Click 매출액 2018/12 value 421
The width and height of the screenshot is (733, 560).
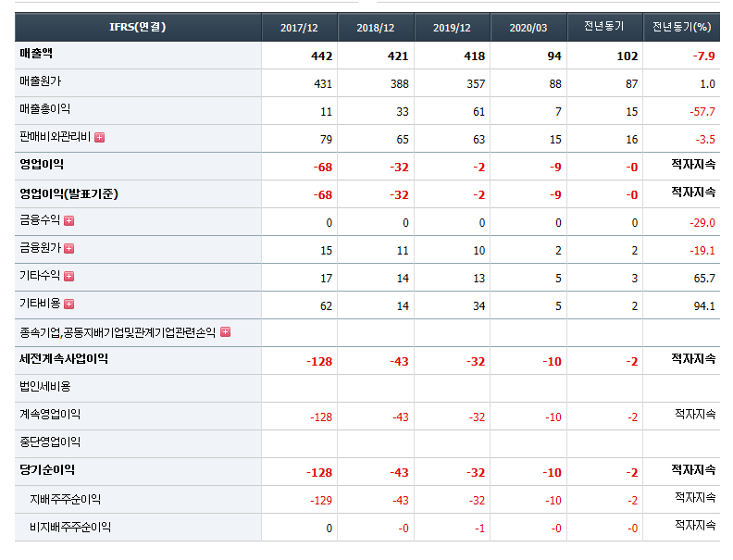tap(398, 56)
